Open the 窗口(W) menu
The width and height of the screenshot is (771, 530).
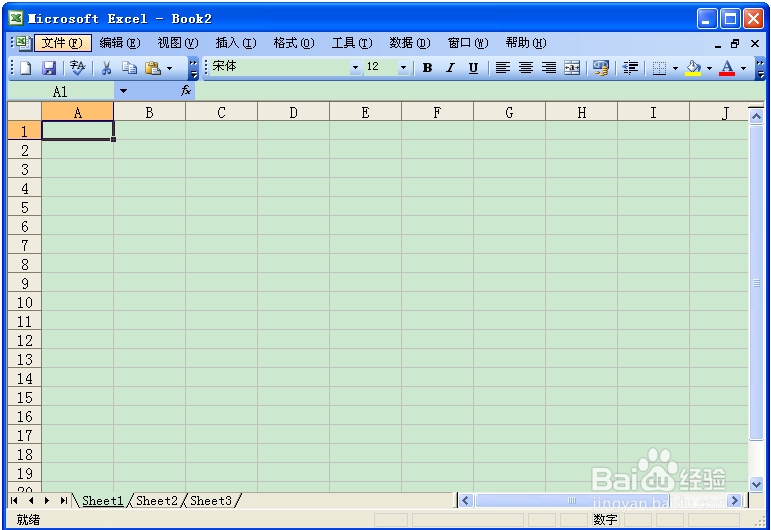point(468,43)
